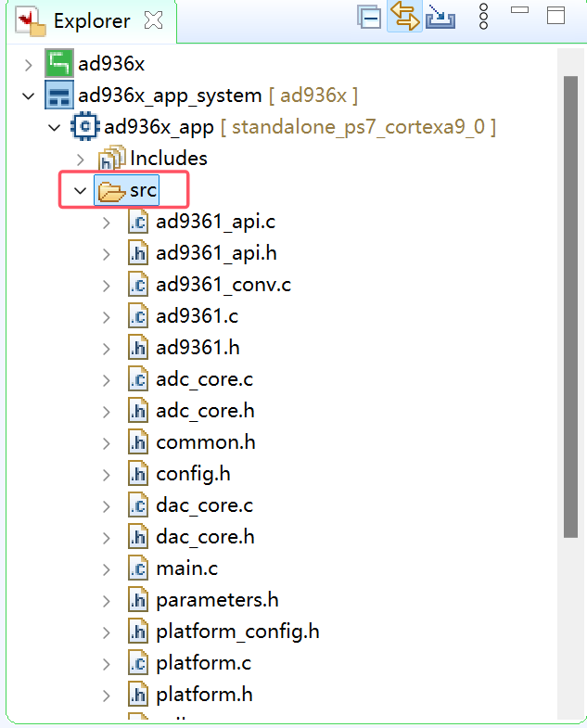Click the ad936x_app_system system project icon

59,95
